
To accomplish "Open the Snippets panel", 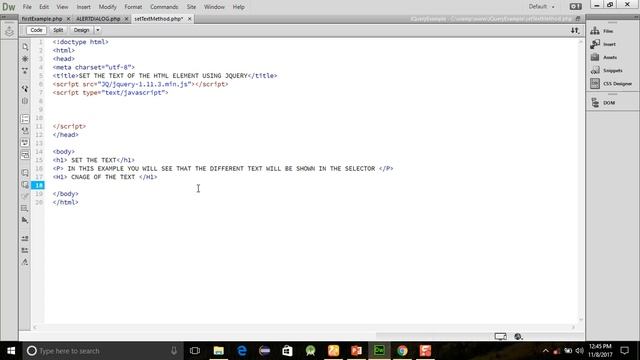I will point(607,70).
